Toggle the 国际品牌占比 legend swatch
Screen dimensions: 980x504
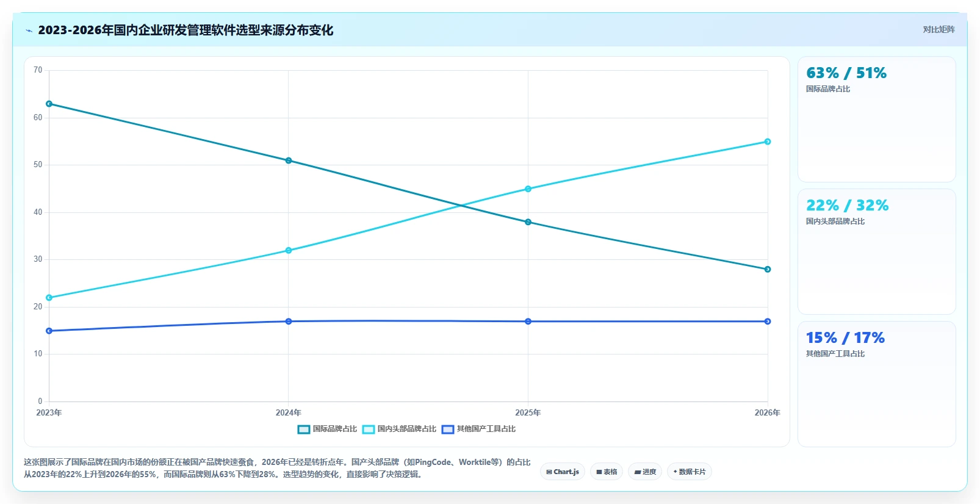coord(304,430)
